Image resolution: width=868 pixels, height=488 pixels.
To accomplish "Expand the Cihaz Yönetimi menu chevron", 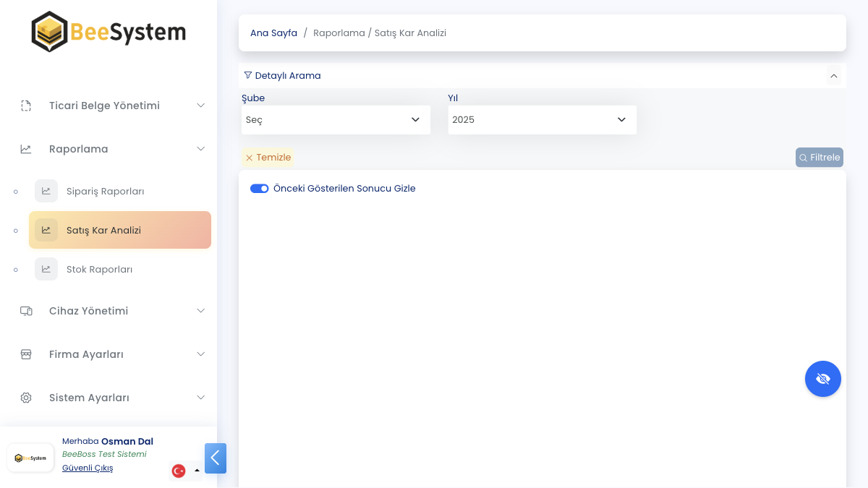I will [201, 311].
